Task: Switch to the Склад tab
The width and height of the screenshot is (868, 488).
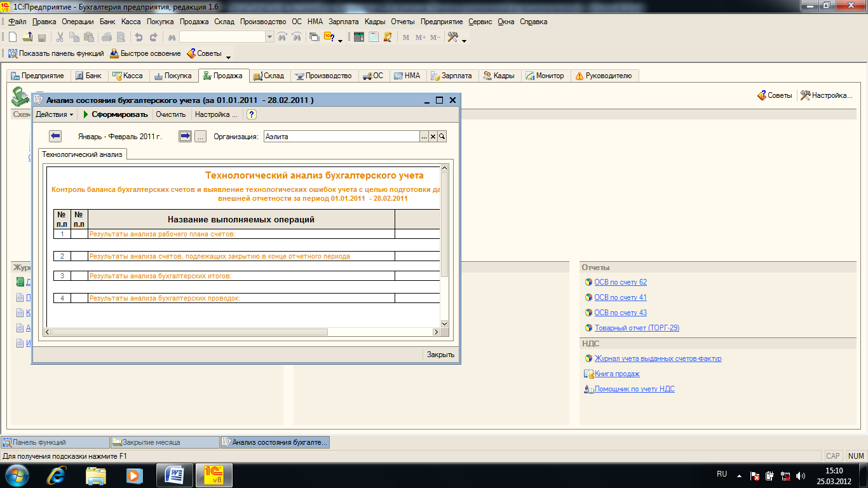Action: coord(269,76)
